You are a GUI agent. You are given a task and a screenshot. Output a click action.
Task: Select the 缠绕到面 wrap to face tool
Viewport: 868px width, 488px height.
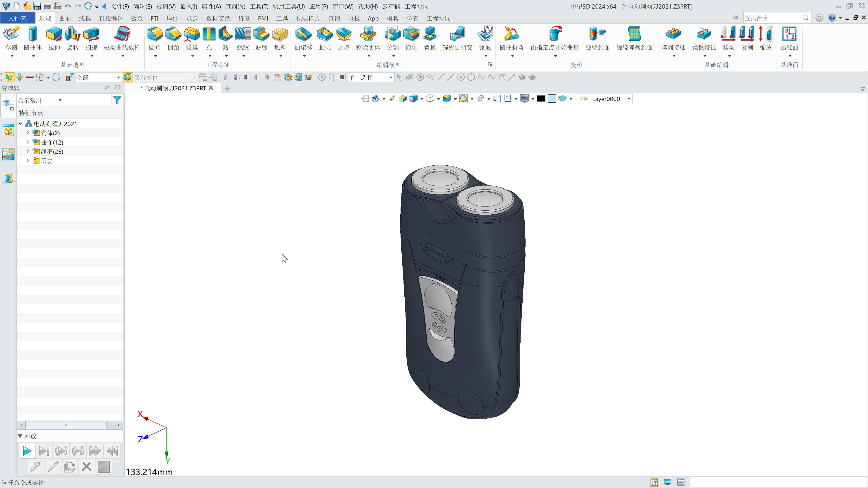point(597,38)
